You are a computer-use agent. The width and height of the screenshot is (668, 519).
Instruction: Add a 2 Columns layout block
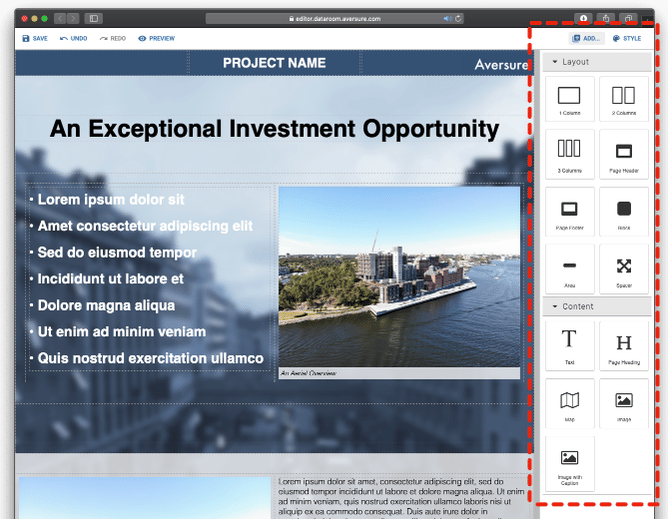(624, 99)
